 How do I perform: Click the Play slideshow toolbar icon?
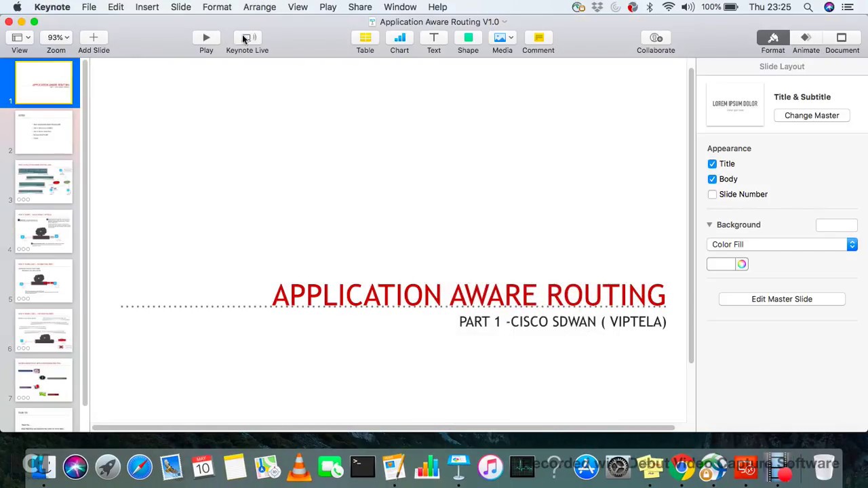point(206,38)
